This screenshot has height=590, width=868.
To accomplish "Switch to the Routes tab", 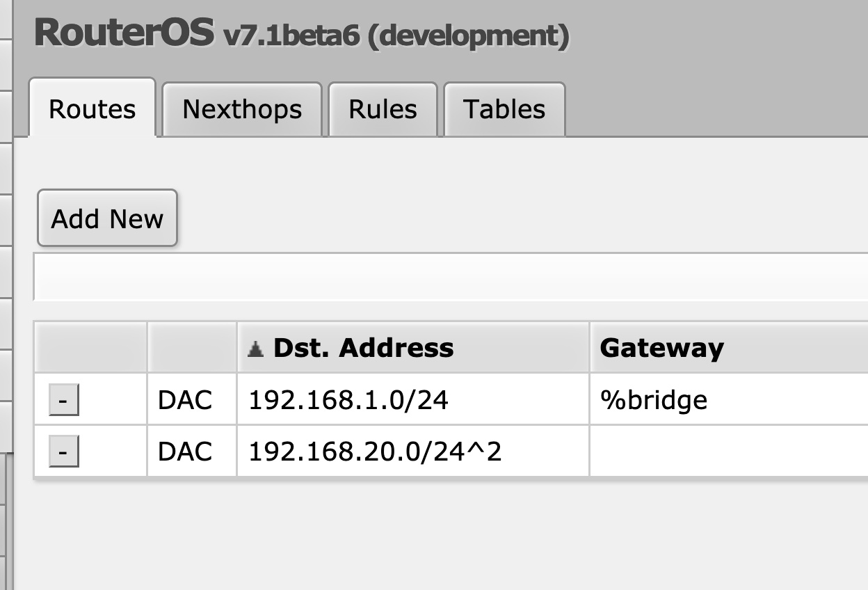I will [92, 109].
